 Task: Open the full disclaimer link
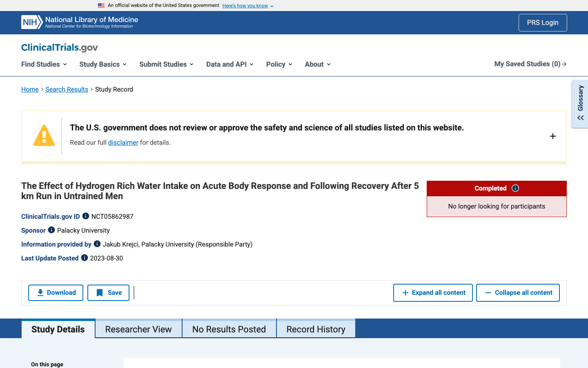(123, 142)
